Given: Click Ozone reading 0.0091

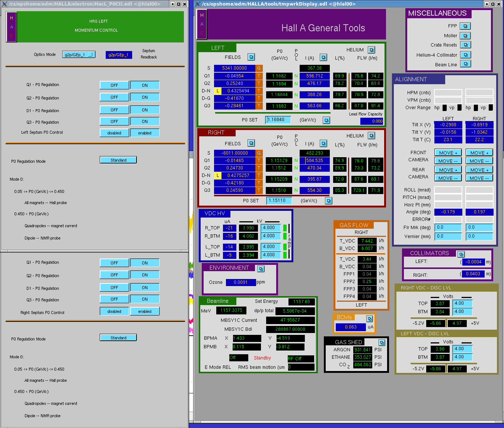Looking at the screenshot, I should point(241,282).
